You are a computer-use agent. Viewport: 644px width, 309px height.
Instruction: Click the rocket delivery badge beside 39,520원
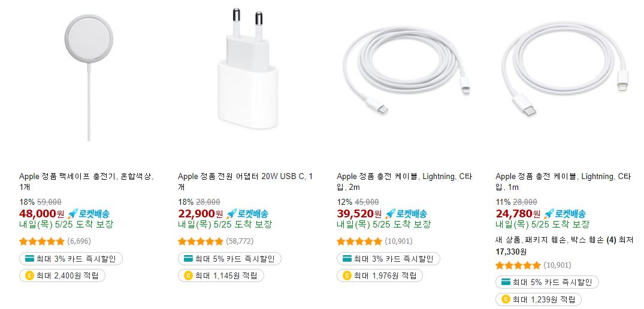click(406, 213)
